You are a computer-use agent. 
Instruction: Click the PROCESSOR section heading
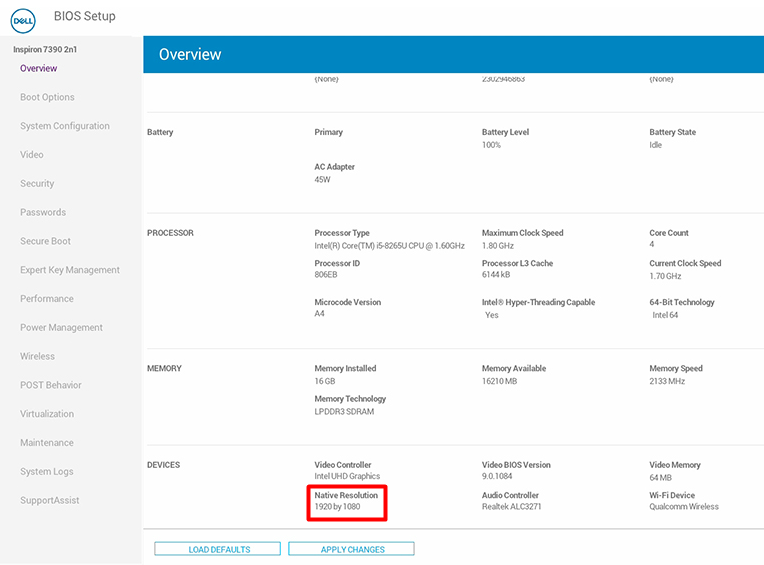coord(170,233)
